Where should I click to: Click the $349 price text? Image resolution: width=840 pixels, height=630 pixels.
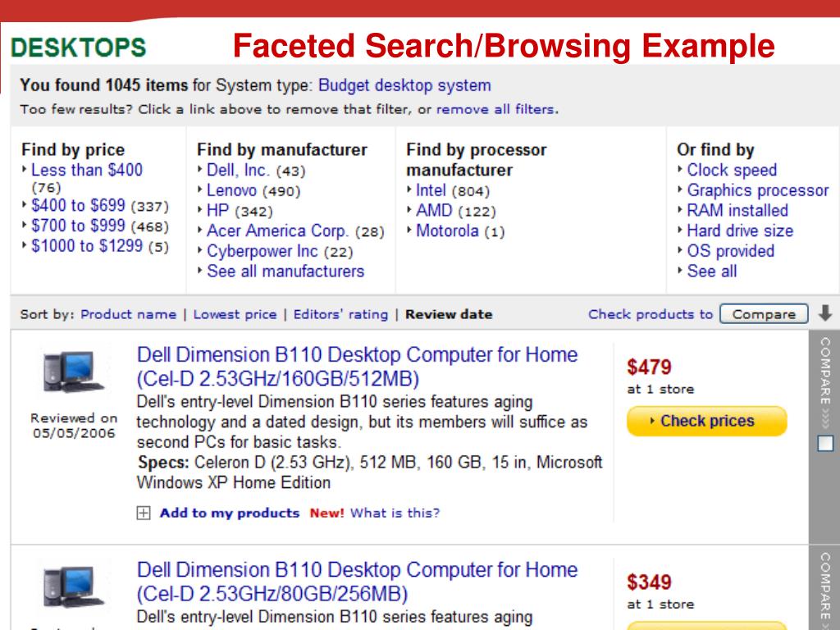650,582
